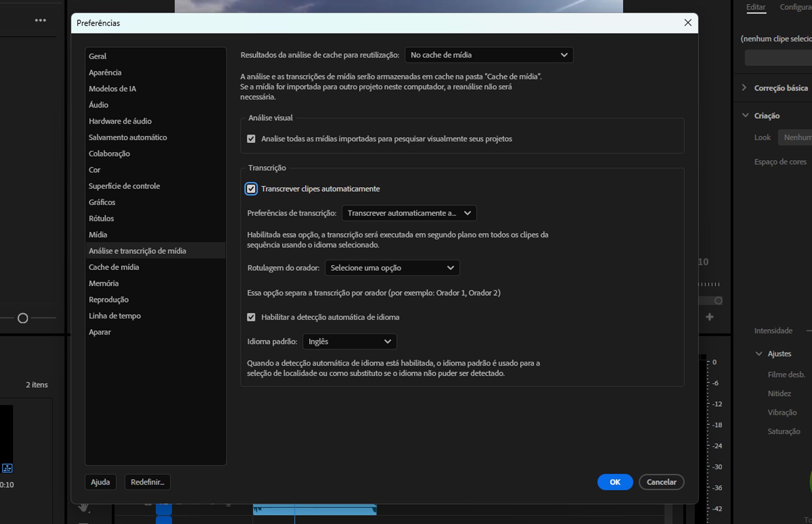Open Preferências de transcrição dropdown
Image resolution: width=812 pixels, height=524 pixels.
pos(409,213)
